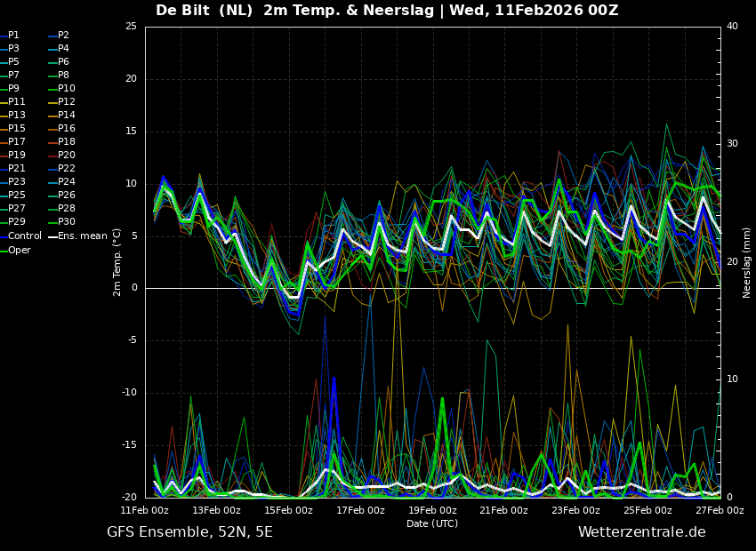
Task: Select the 17Feb 00z date tick
Action: coord(360,510)
